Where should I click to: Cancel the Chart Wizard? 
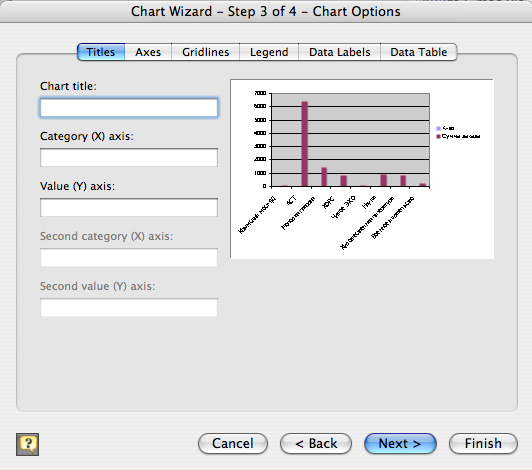click(233, 444)
